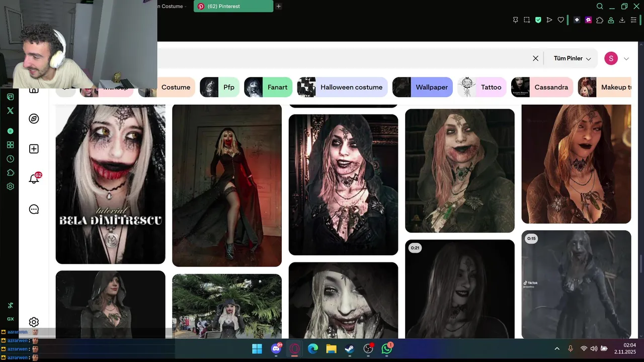
Task: Click the GX Corner icon in sidebar
Action: [10, 319]
